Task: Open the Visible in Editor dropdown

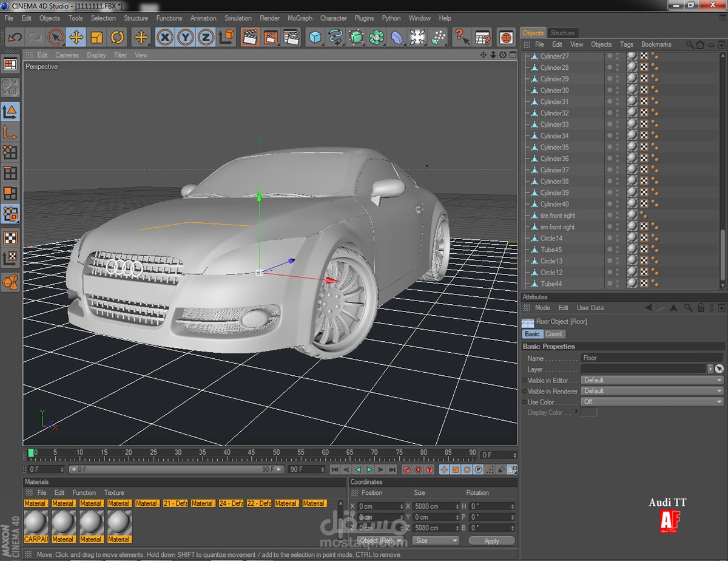Action: click(652, 380)
